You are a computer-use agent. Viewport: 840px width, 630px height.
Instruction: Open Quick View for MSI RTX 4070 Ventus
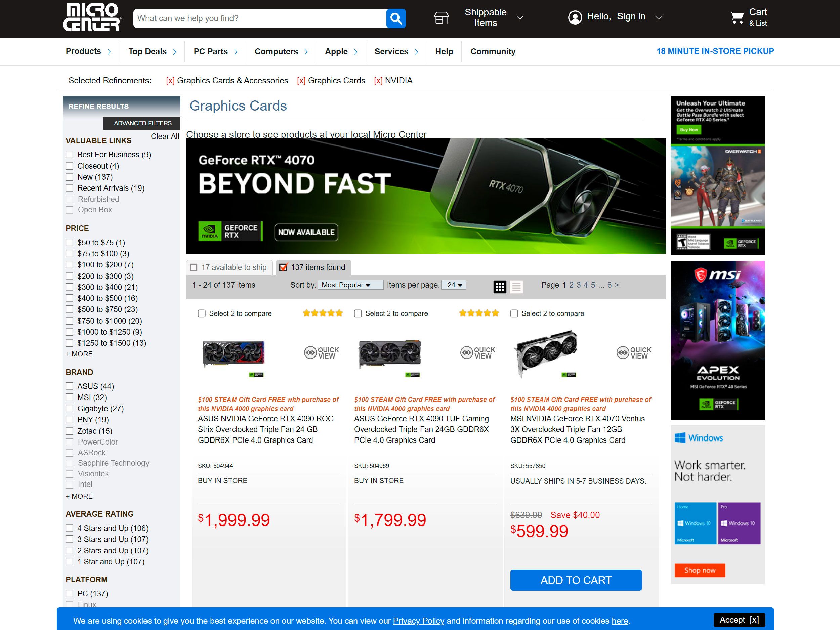(634, 353)
